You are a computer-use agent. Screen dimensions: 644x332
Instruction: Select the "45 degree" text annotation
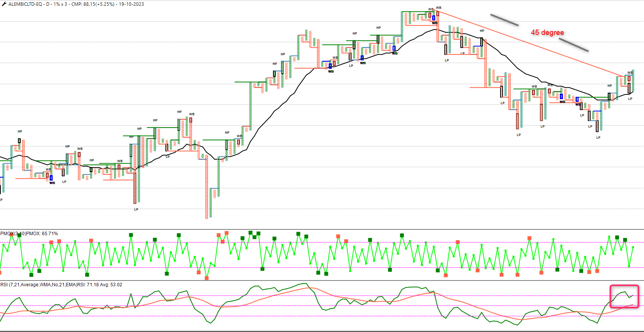(547, 33)
